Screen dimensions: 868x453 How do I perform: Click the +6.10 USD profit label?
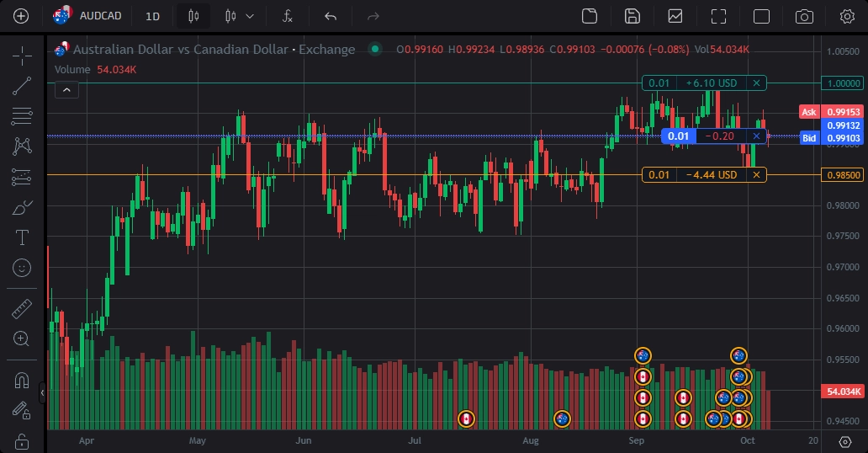coord(712,83)
